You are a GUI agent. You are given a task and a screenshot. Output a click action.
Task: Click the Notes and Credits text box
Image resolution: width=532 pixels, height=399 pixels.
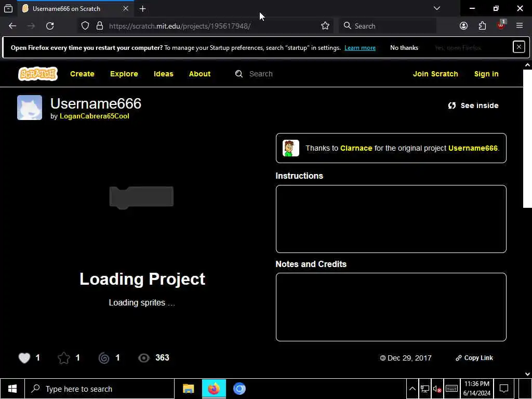click(x=391, y=307)
